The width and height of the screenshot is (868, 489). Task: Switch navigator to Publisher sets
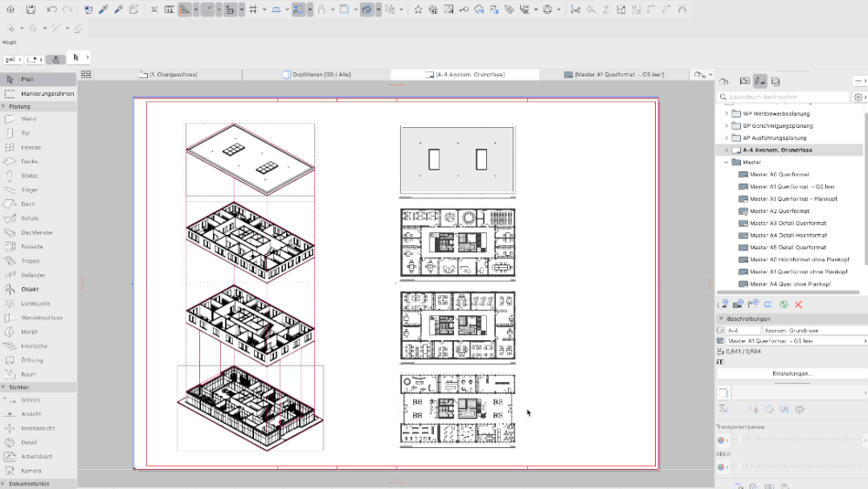(x=775, y=82)
